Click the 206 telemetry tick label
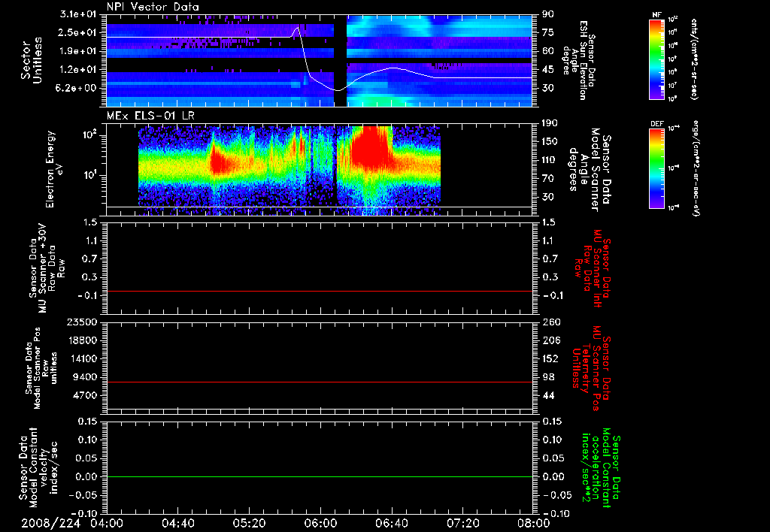Image resolution: width=770 pixels, height=532 pixels. point(550,340)
